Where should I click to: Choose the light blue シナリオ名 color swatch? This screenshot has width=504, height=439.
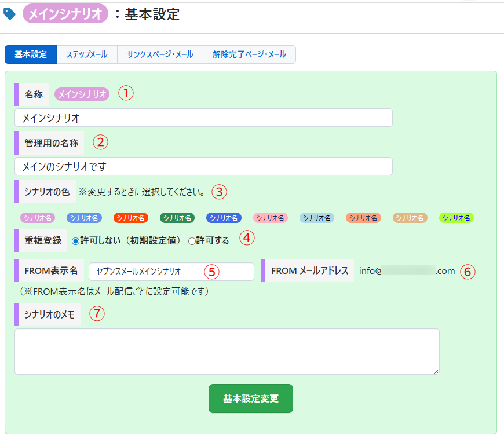(x=317, y=218)
